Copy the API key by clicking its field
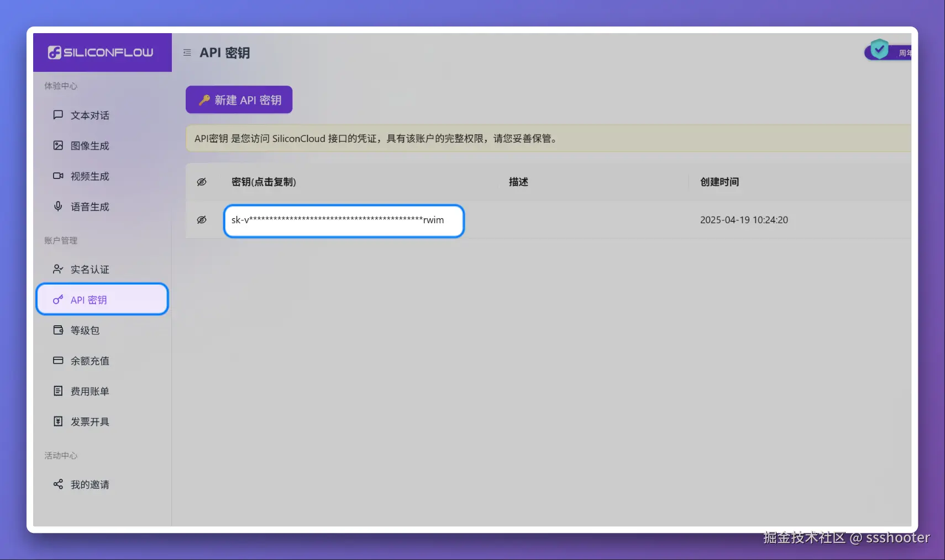The height and width of the screenshot is (560, 945). (x=343, y=220)
